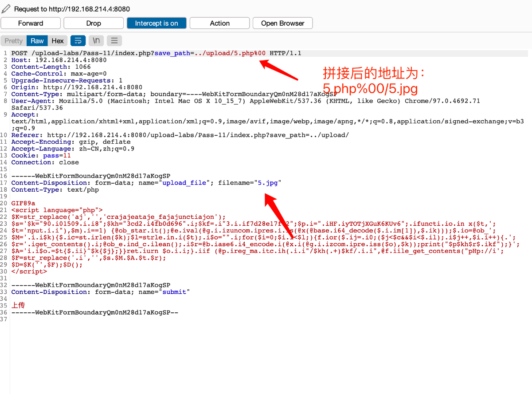Click the save_path value ../upload/5.php%00
This screenshot has width=532, height=394.
pos(230,53)
